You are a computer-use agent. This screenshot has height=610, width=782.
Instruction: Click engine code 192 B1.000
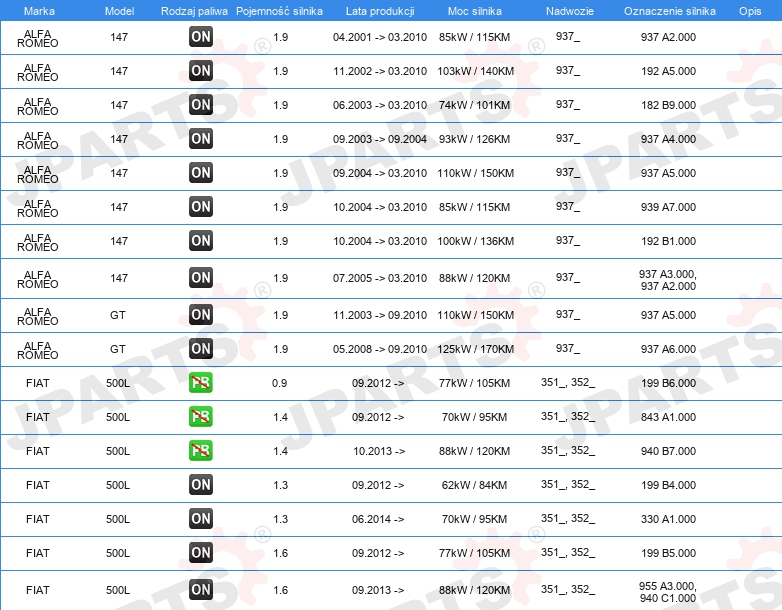click(x=668, y=241)
